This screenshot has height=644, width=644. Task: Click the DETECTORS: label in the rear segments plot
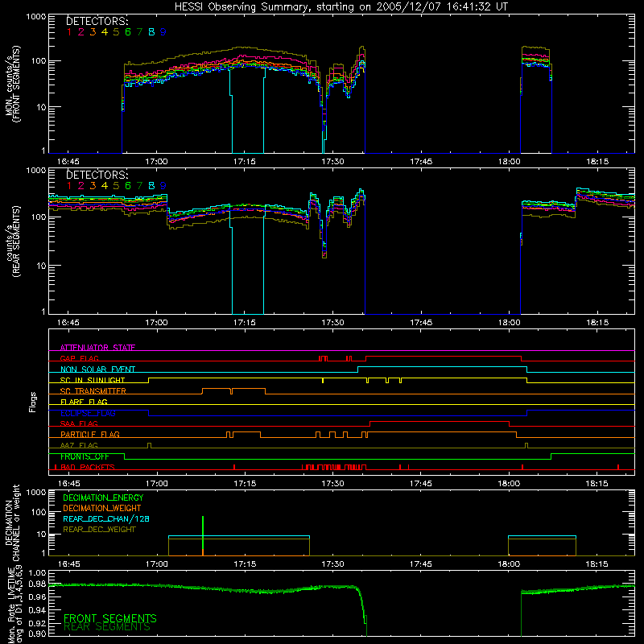point(97,175)
